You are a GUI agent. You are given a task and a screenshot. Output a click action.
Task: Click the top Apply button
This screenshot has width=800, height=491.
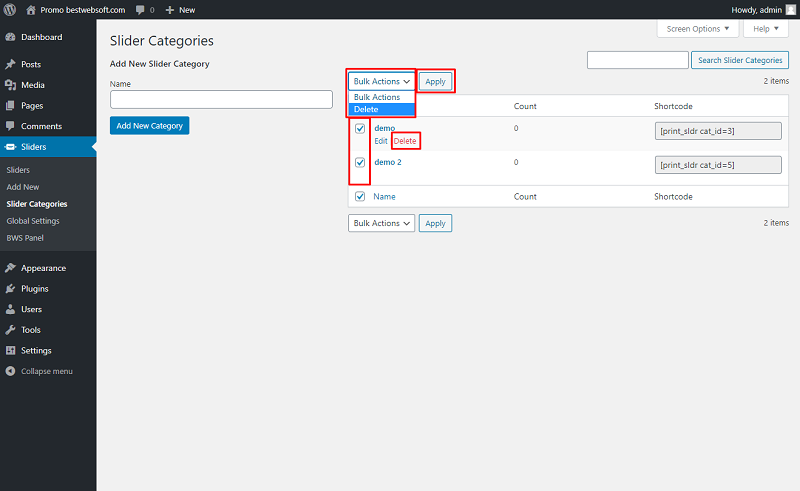click(435, 82)
